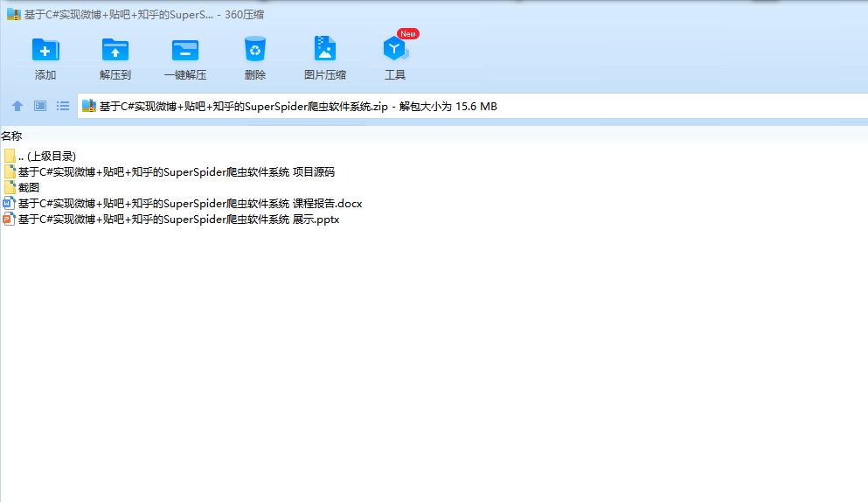Open the 工具 (Tools) icon with New badge
The image size is (868, 502).
click(x=395, y=49)
